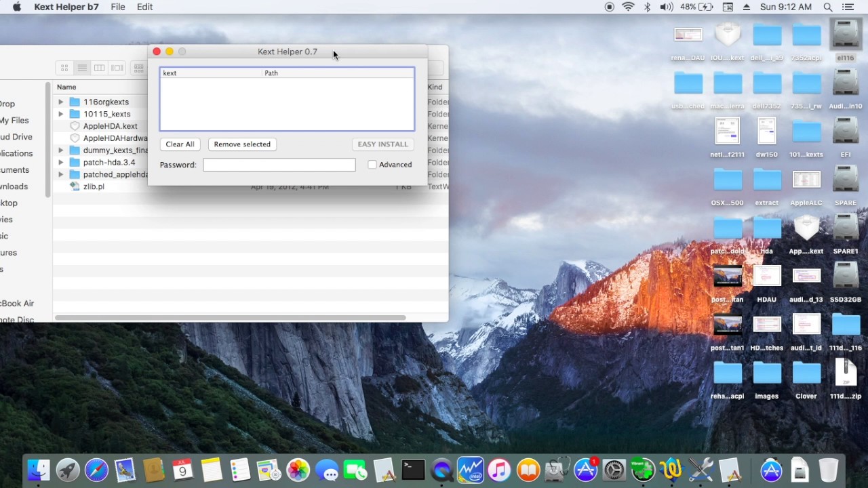Open System Preferences from the Dock
Viewport: 868px width, 488px height.
coord(614,470)
